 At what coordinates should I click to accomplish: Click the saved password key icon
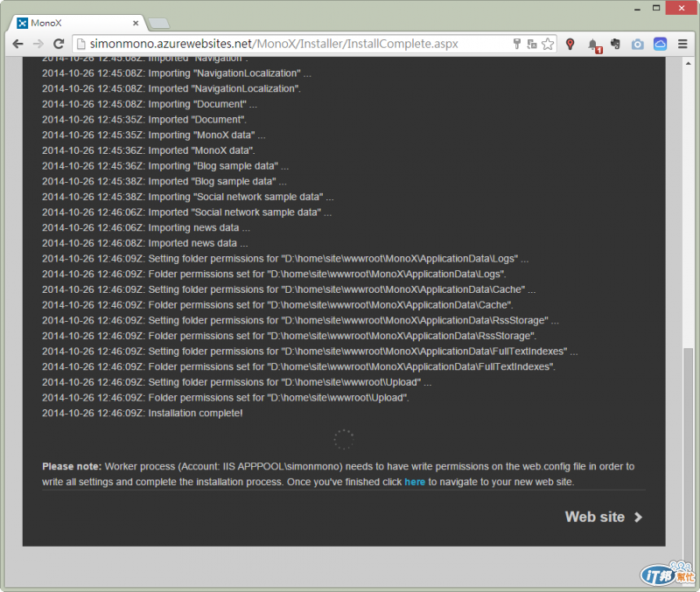point(517,44)
